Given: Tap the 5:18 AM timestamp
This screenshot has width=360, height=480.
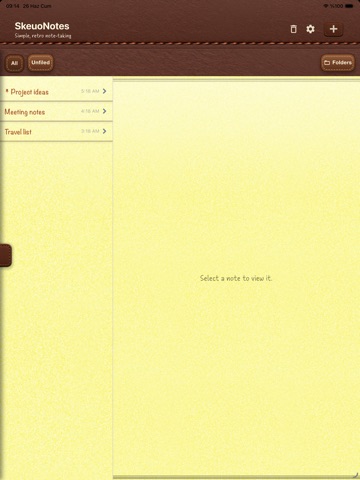Looking at the screenshot, I should click(90, 91).
